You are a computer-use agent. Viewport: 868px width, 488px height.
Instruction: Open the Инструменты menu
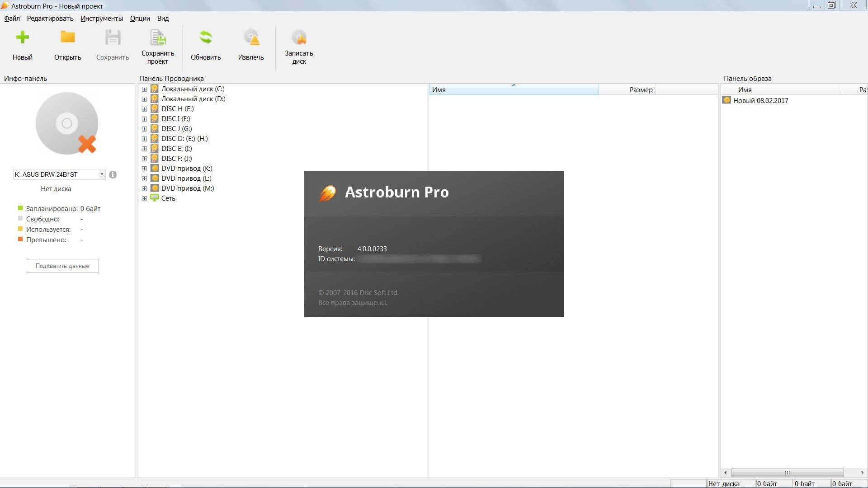point(102,19)
